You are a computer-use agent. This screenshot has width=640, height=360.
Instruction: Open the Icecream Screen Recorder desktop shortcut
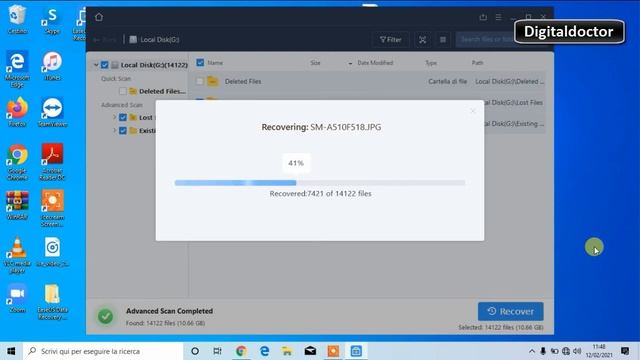coord(52,208)
